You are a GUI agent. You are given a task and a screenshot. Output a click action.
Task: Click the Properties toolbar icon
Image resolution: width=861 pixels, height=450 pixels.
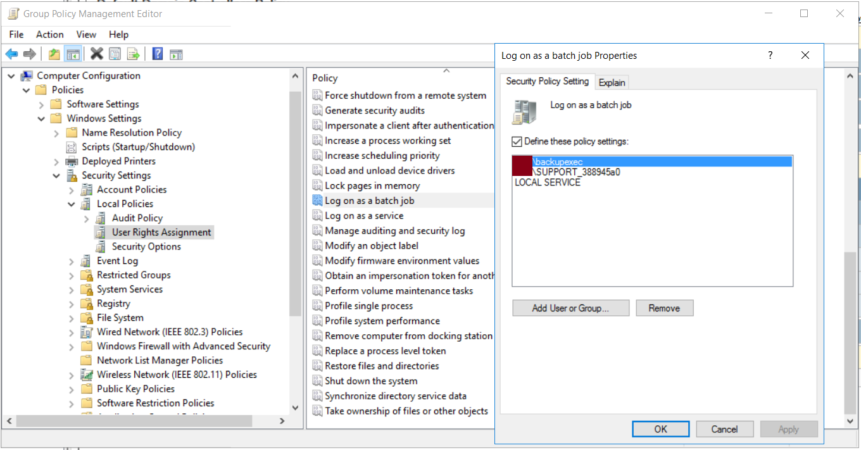click(116, 54)
